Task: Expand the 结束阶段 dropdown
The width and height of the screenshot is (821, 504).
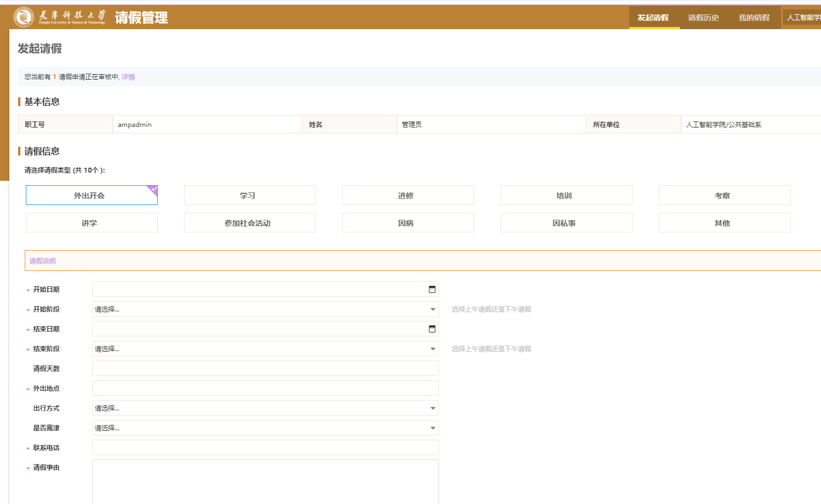Action: click(265, 349)
